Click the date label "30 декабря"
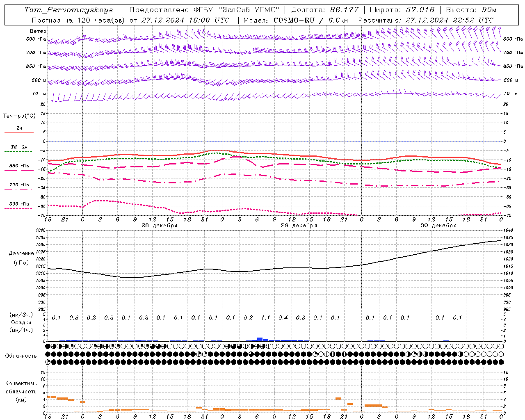Screen dimensions: 525x420 pyautogui.click(x=438, y=226)
